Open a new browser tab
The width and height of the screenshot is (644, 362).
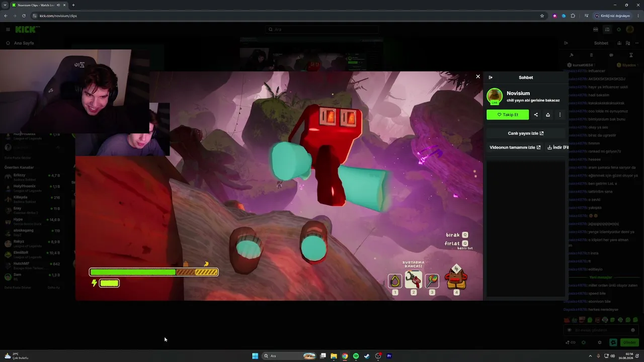[73, 5]
